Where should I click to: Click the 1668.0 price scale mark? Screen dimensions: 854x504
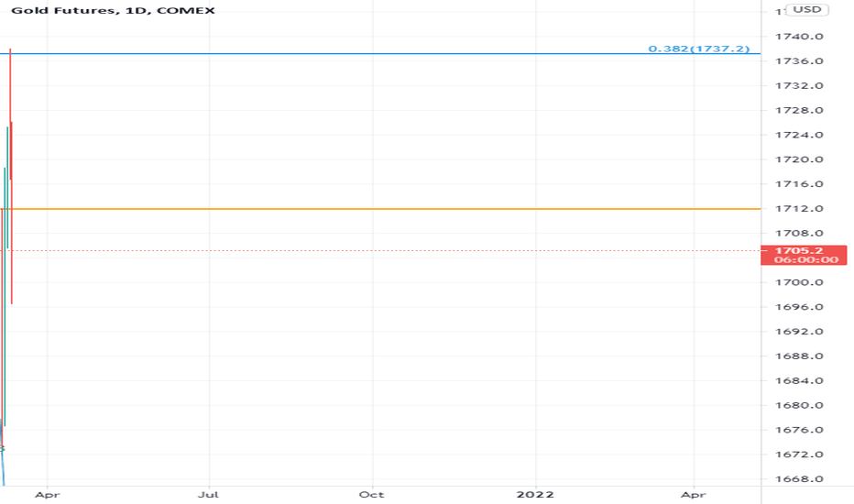[x=799, y=479]
